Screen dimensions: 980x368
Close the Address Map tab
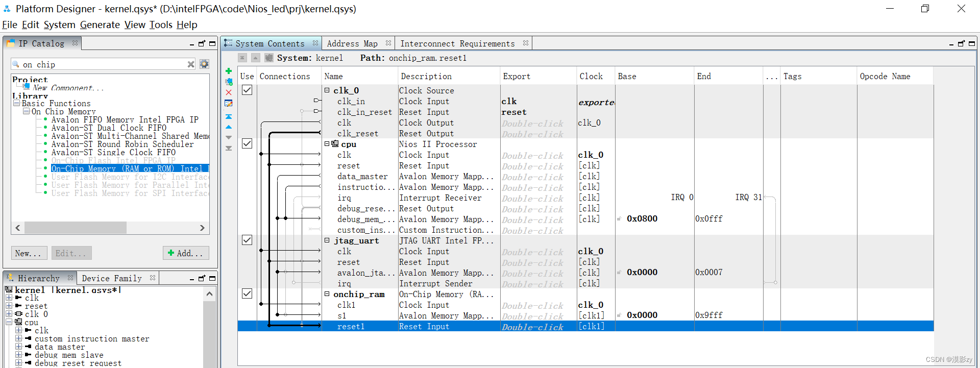click(x=388, y=43)
